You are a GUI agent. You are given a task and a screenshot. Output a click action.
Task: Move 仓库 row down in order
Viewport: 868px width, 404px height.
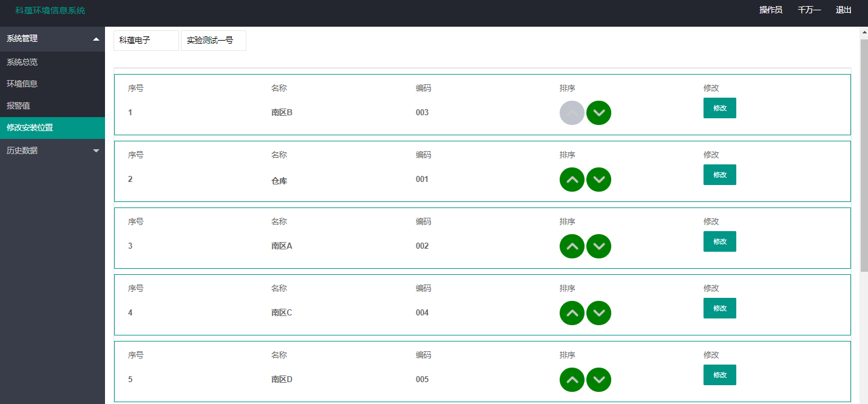click(x=598, y=180)
